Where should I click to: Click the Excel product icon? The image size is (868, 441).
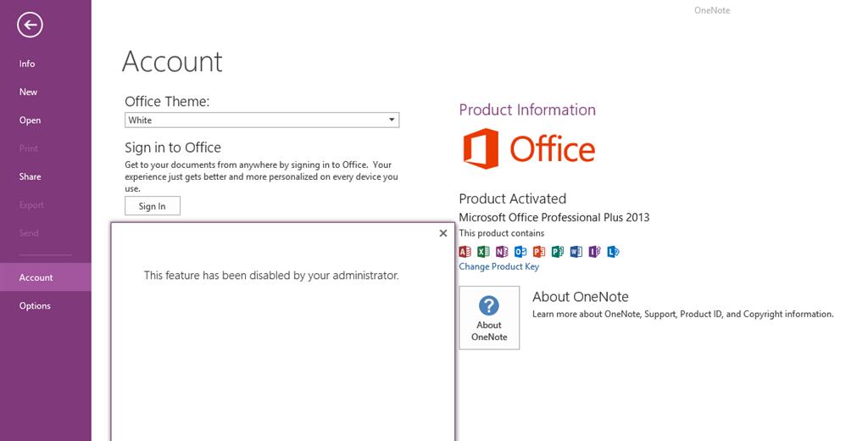[x=483, y=252]
